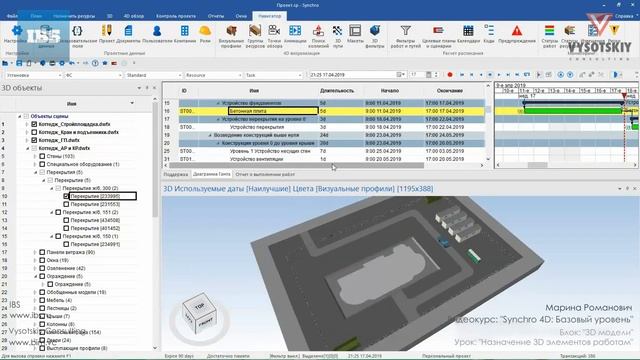Switch to the Окна ribbon tab
Screen dimensions: 640x360
241,16
